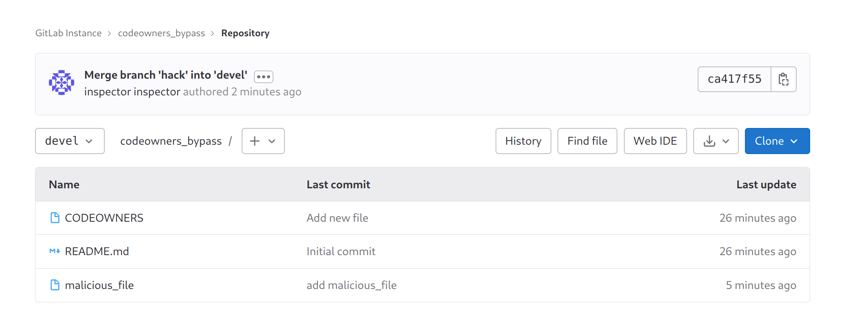The width and height of the screenshot is (868, 313).
Task: Copy commit SHA to clipboard
Action: tap(783, 79)
